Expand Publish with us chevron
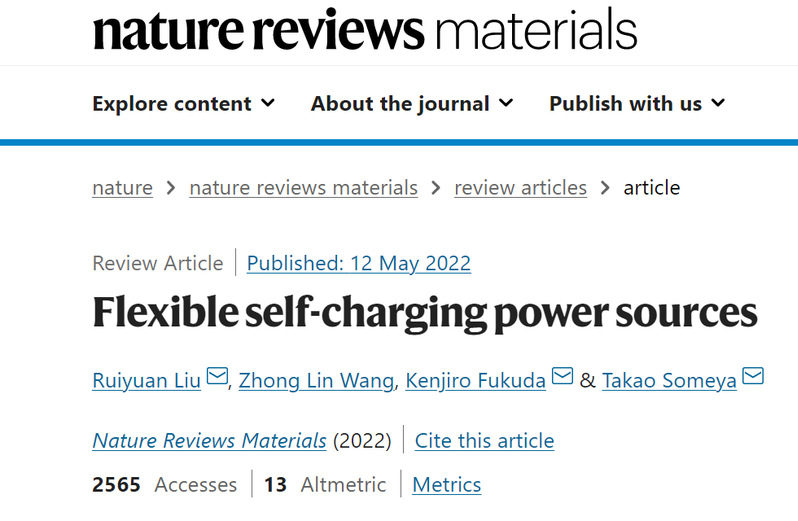 pos(718,103)
